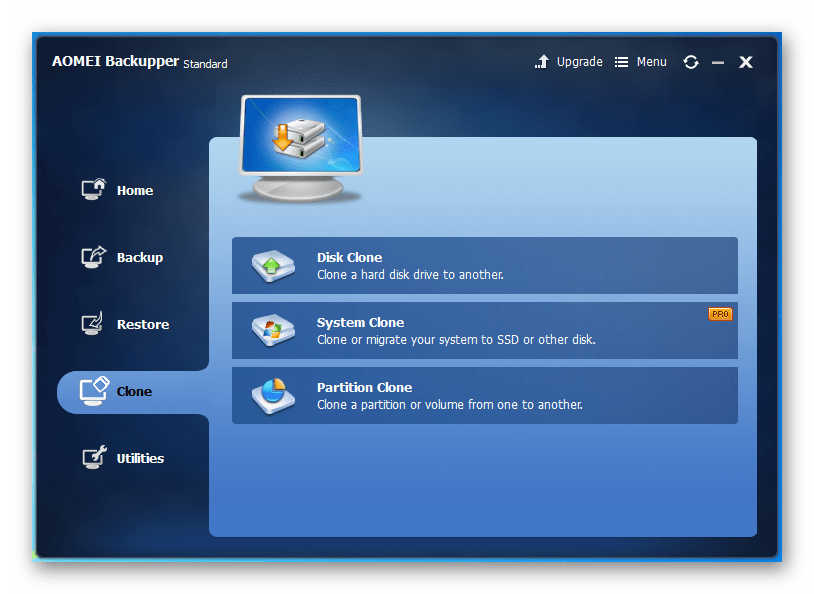Click the System Clone Windows-logo icon
This screenshot has height=594, width=814.
pyautogui.click(x=273, y=331)
